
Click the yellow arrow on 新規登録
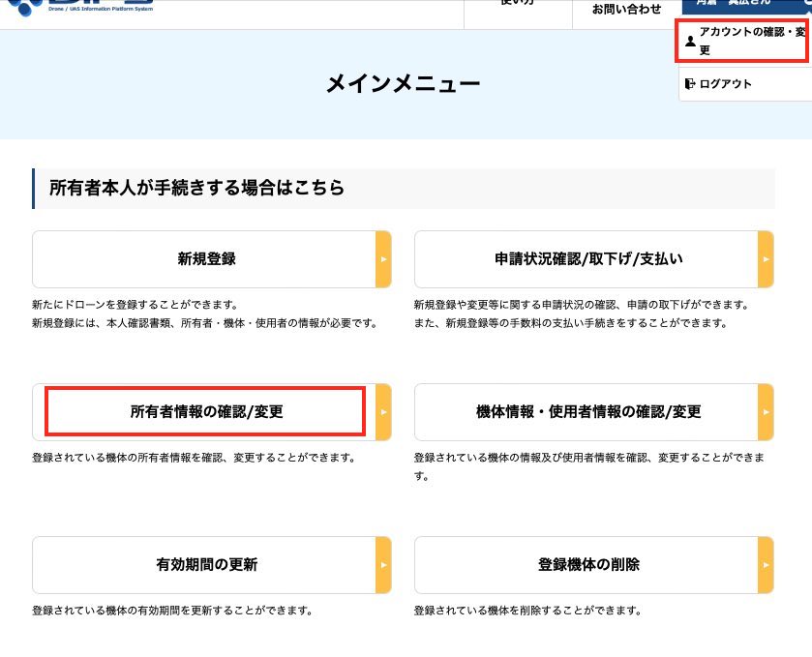click(383, 259)
